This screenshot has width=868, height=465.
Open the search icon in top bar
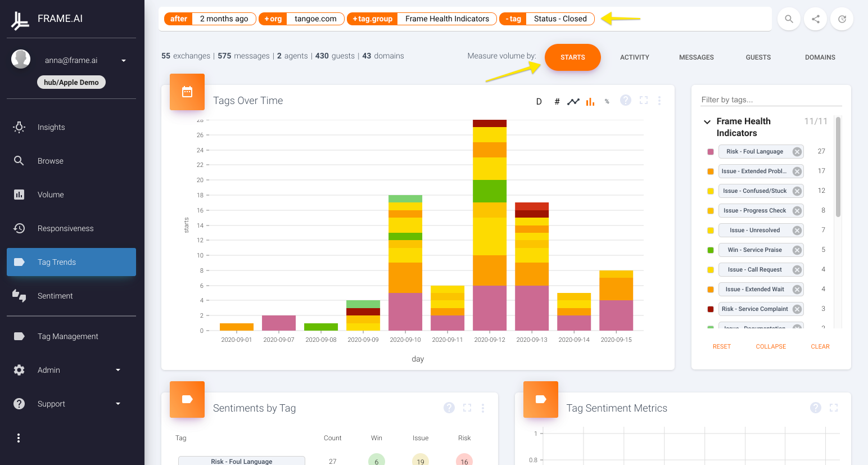789,19
